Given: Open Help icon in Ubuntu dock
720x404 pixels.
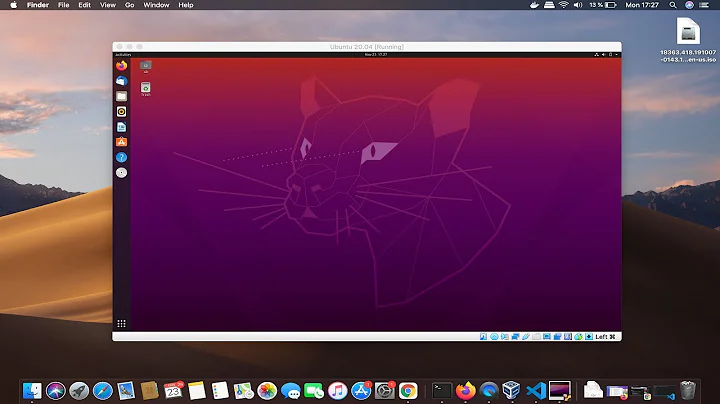Looking at the screenshot, I should point(121,157).
